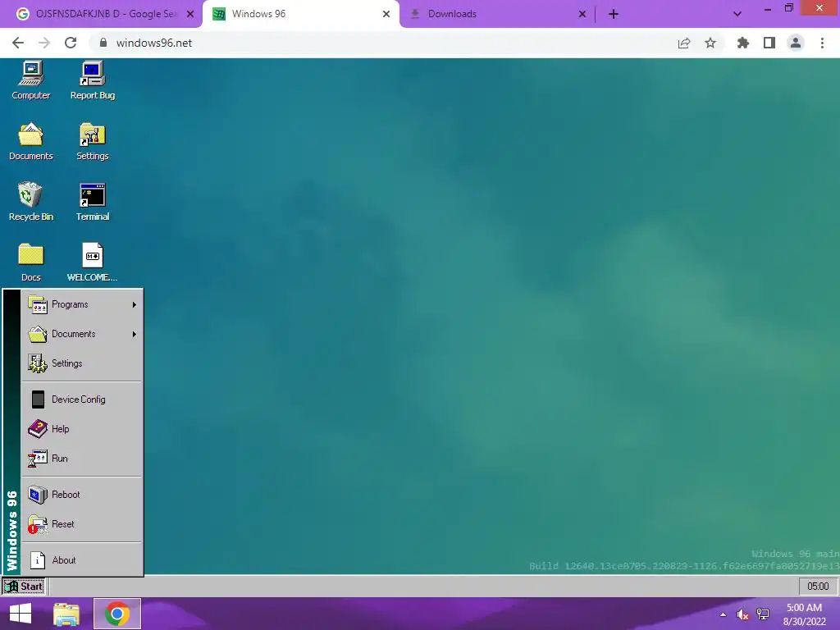The height and width of the screenshot is (630, 840).
Task: Open the Chrome three-dot menu
Action: coord(822,43)
